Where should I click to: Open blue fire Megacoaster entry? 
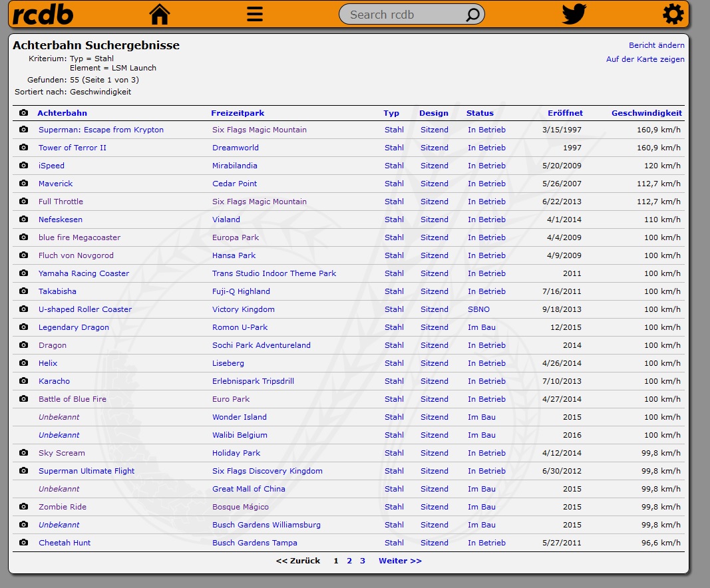[79, 237]
